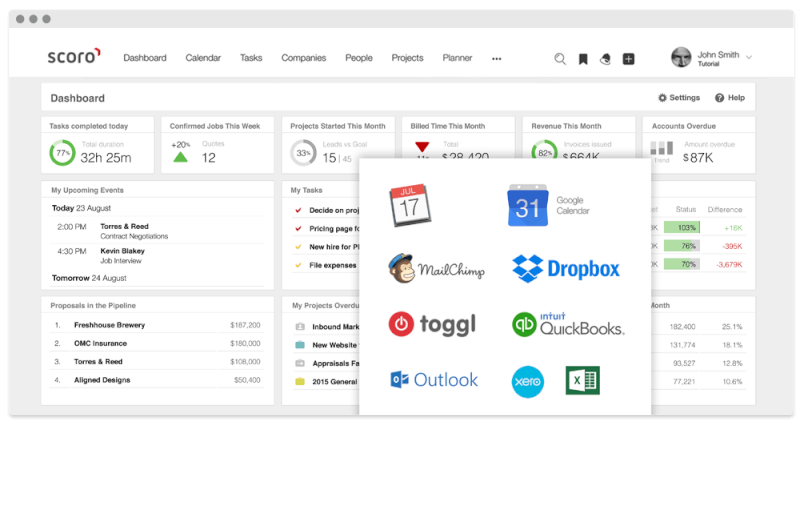Open Kevin Blakey Job Interview event

click(x=122, y=256)
